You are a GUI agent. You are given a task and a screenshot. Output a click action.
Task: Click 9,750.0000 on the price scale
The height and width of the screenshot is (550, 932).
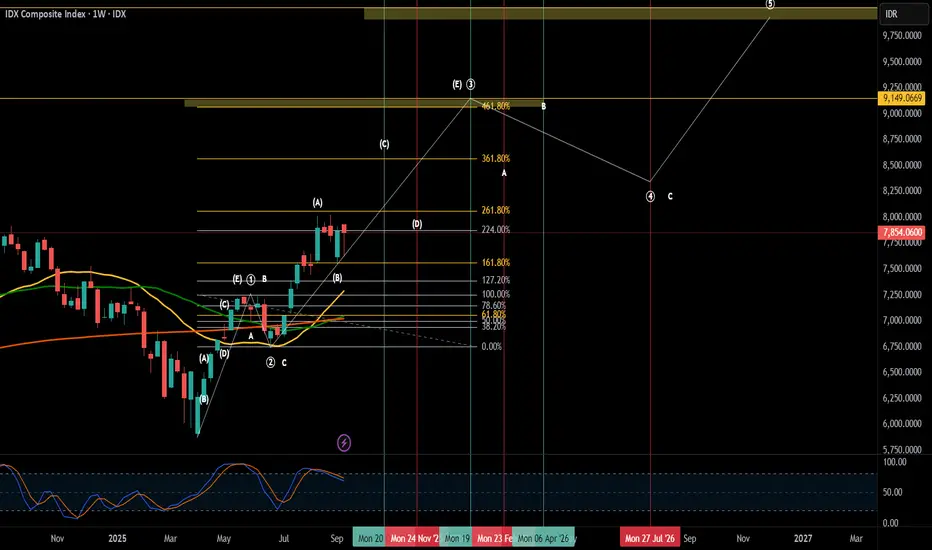(902, 36)
